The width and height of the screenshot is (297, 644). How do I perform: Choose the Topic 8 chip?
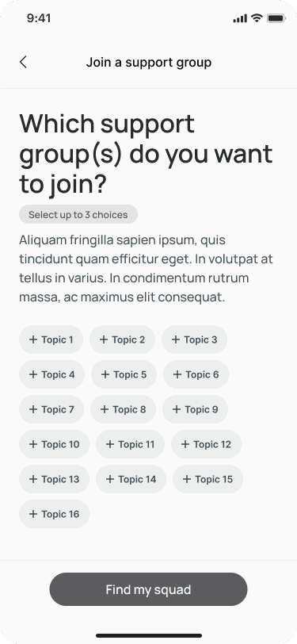[x=123, y=409]
